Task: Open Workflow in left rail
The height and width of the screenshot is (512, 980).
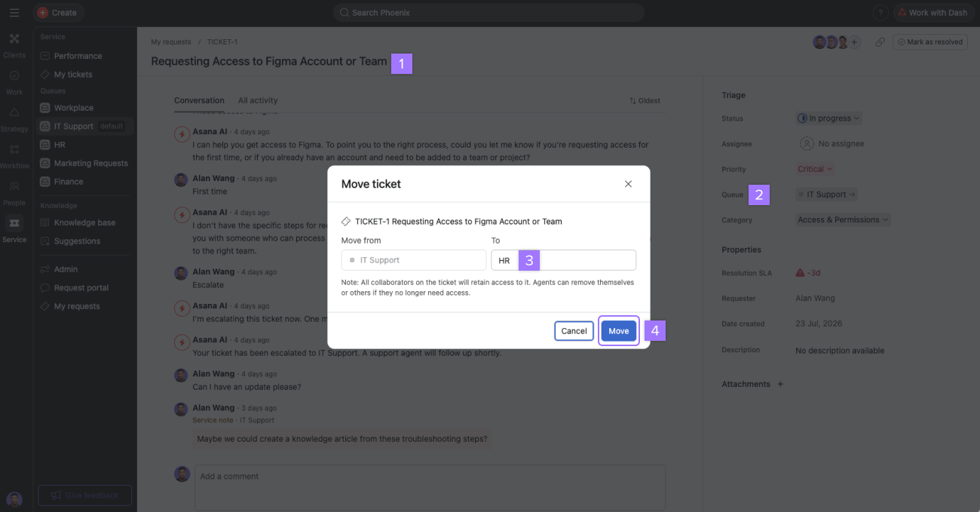Action: (14, 156)
